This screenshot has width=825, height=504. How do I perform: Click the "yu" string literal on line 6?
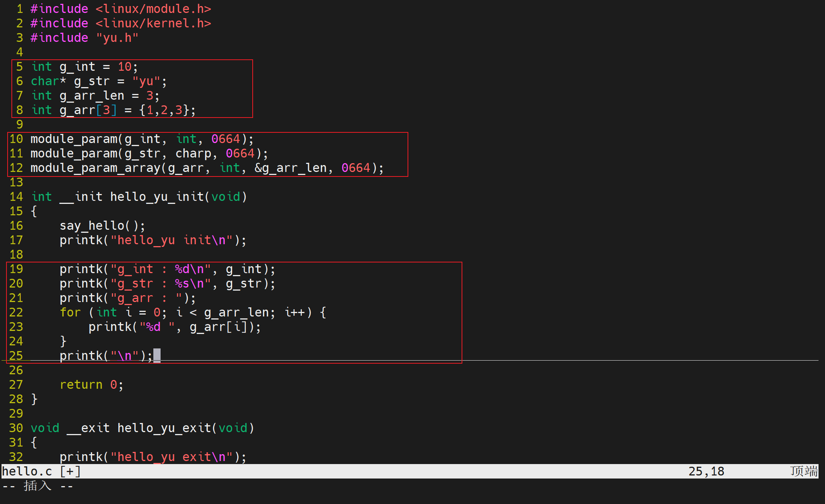click(146, 81)
